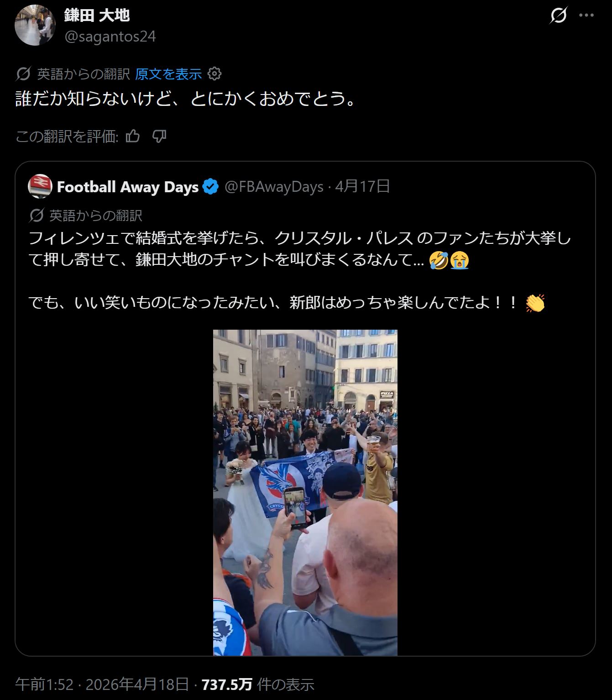612x700 pixels.
Task: Click the thumbs down translation rating
Action: pyautogui.click(x=159, y=136)
